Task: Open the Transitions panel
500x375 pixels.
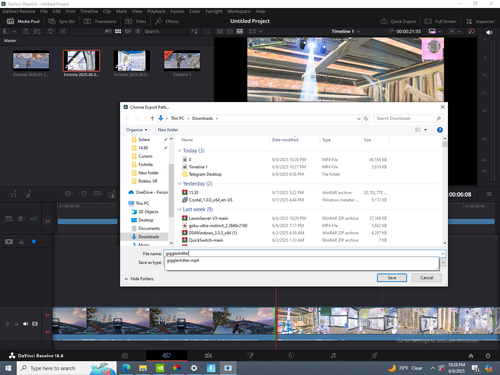Action: pyautogui.click(x=100, y=21)
